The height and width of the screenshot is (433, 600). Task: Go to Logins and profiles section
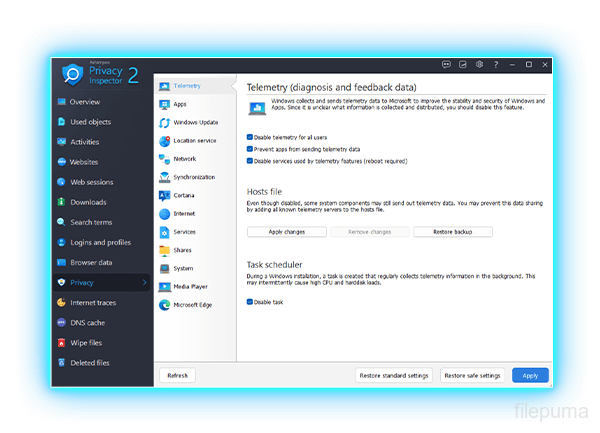click(x=100, y=242)
